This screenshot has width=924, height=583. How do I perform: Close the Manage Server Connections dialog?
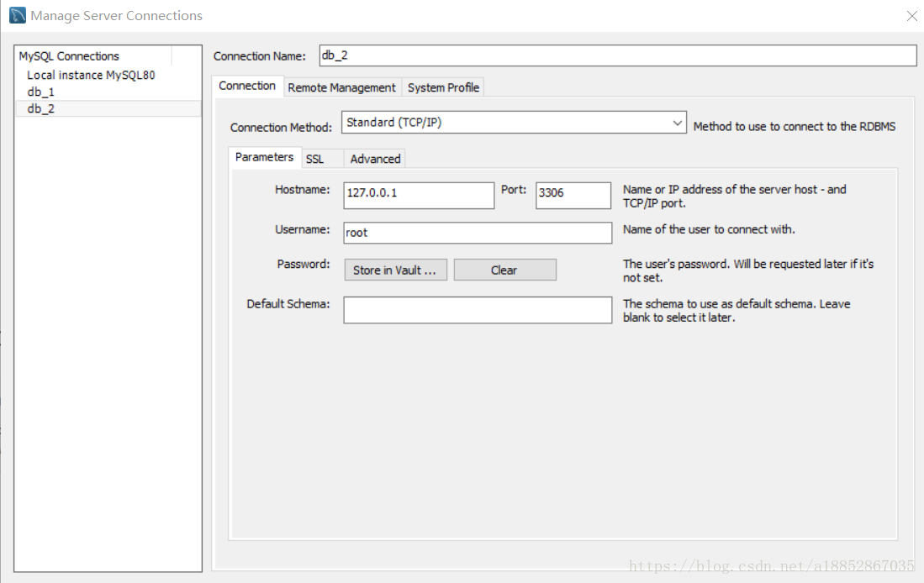pyautogui.click(x=911, y=16)
